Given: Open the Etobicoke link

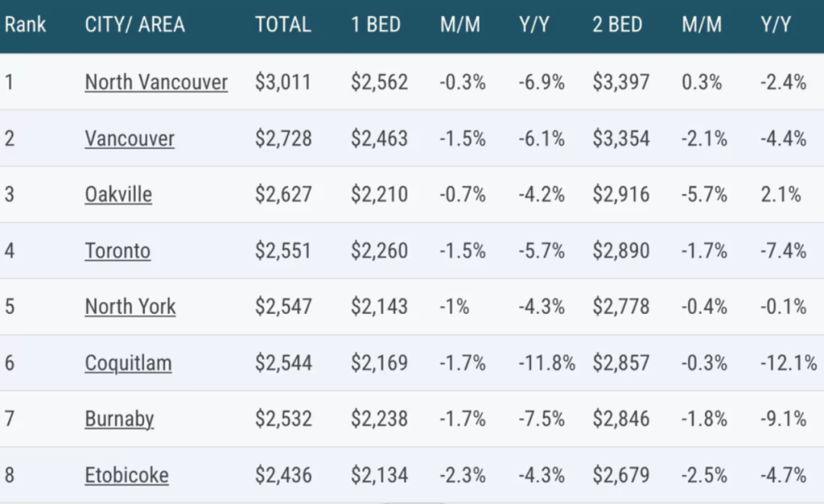Looking at the screenshot, I should 127,475.
